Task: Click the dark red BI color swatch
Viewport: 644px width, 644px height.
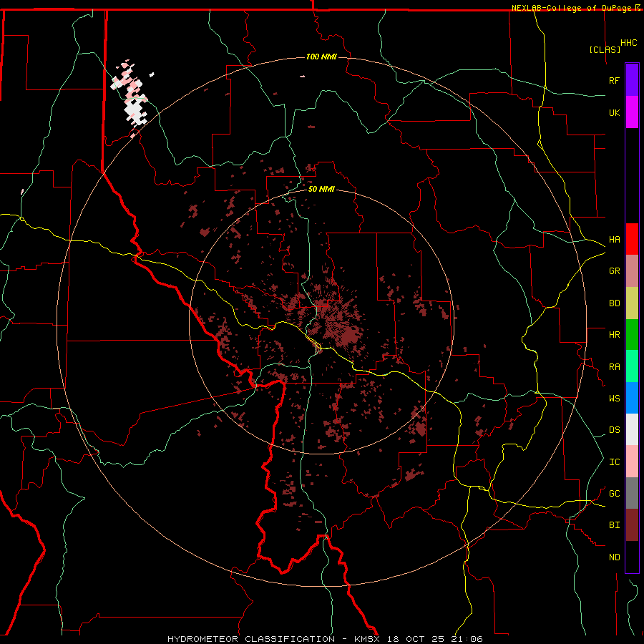Action: (x=632, y=525)
